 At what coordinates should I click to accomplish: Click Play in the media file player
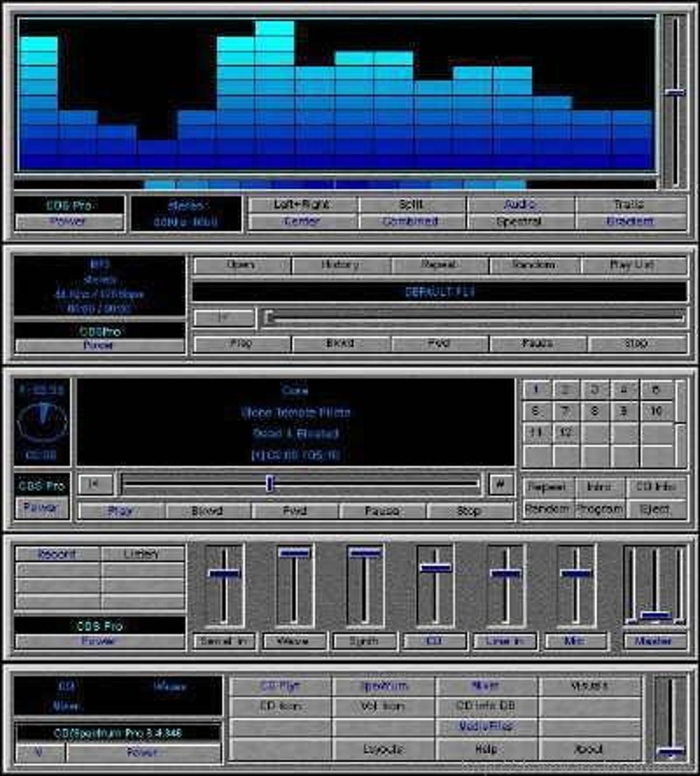click(242, 343)
